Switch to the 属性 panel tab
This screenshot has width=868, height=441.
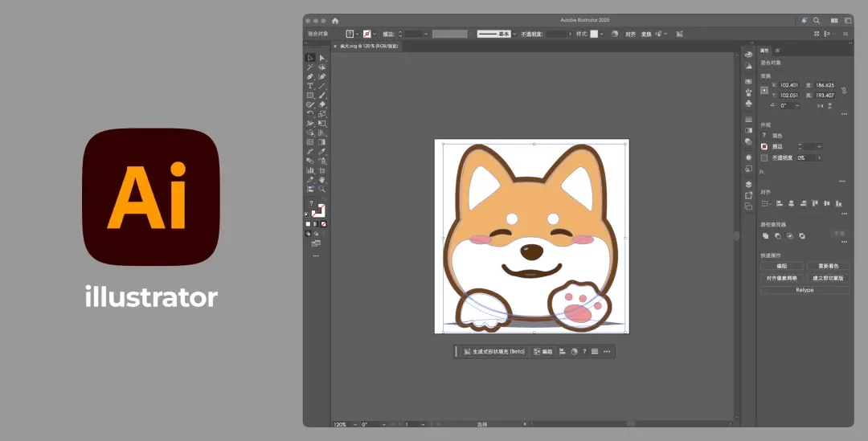[x=764, y=50]
